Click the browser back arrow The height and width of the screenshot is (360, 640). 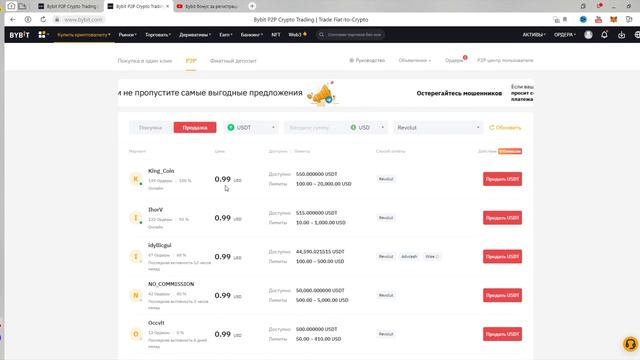(13, 19)
